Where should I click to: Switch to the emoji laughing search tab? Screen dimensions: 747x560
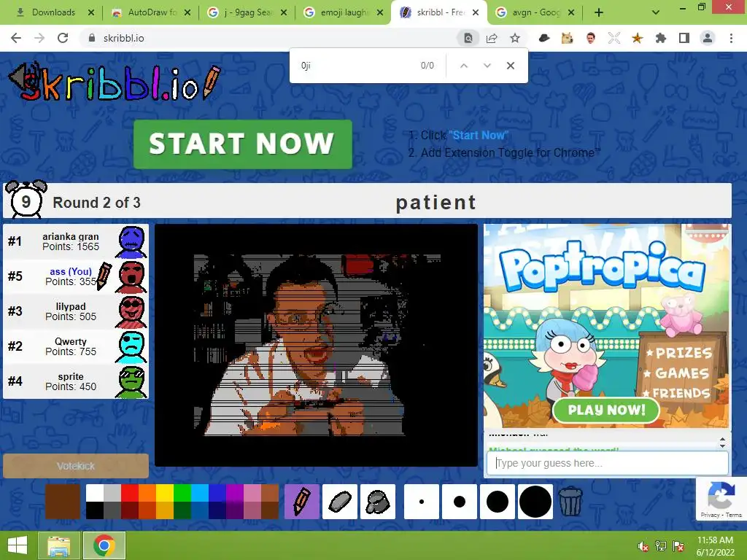coord(344,12)
